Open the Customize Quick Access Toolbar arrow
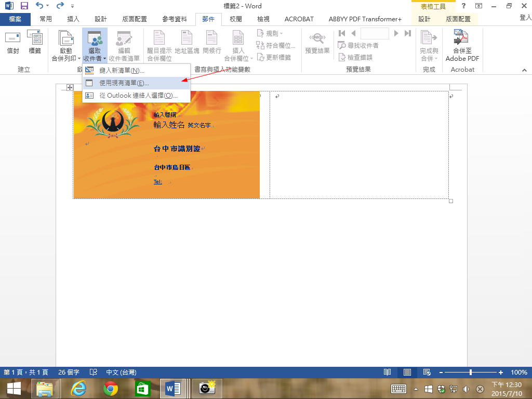532x399 pixels. [72, 6]
